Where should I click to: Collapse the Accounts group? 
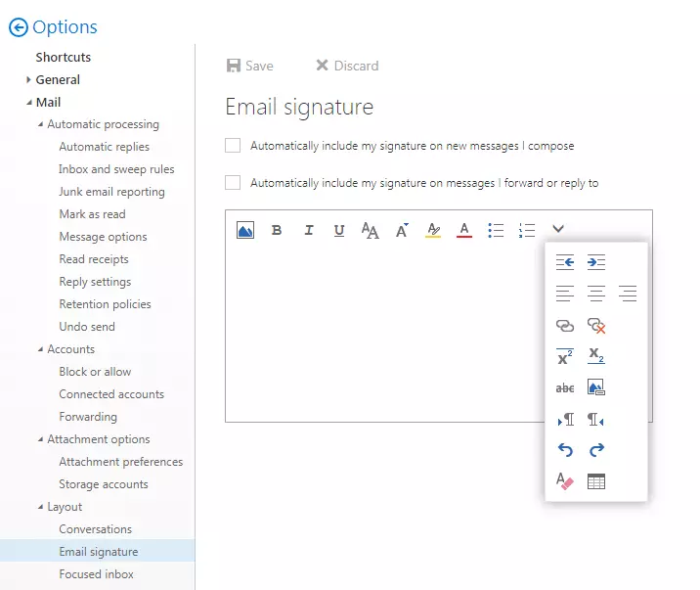coord(41,349)
